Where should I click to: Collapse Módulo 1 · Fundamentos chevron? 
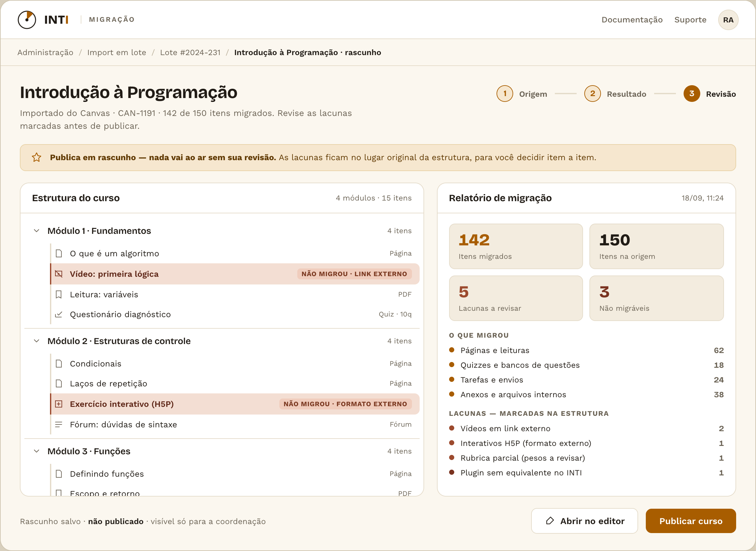[x=37, y=231]
